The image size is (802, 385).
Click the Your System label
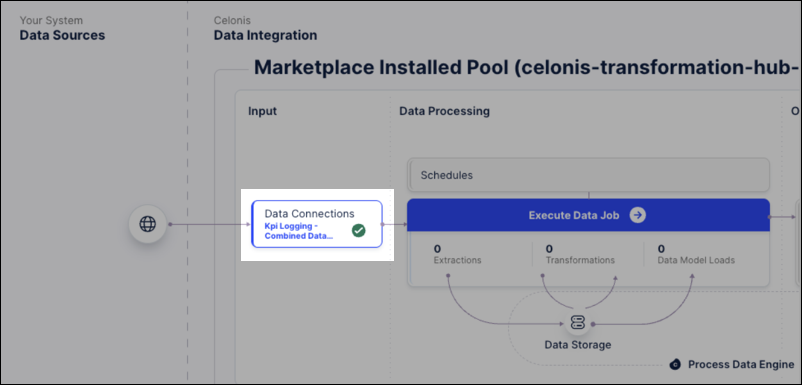[x=51, y=21]
